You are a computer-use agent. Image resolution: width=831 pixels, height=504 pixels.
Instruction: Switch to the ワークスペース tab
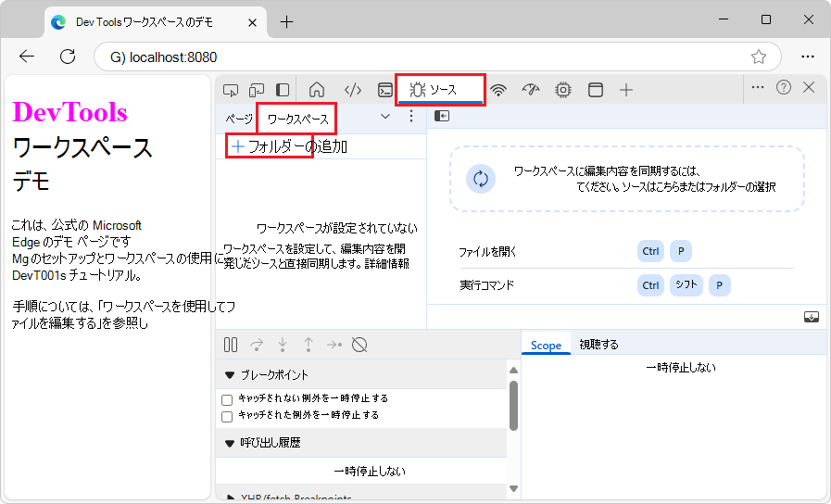pos(297,119)
